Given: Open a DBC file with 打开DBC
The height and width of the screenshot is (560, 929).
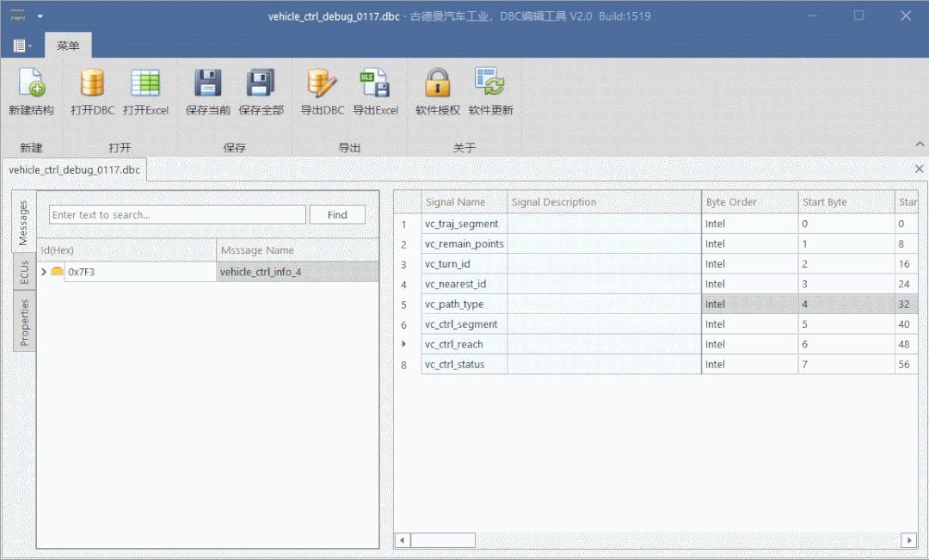Looking at the screenshot, I should [x=92, y=92].
